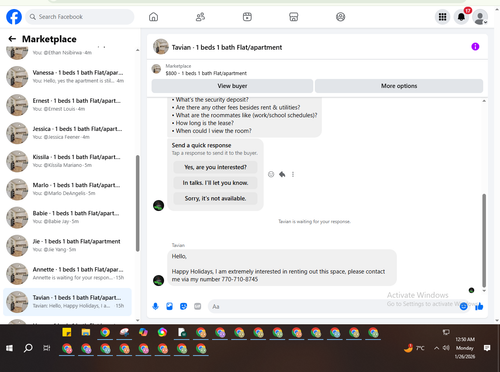Open Jessica conversation
Image resolution: width=500 pixels, height=372 pixels.
[x=67, y=133]
